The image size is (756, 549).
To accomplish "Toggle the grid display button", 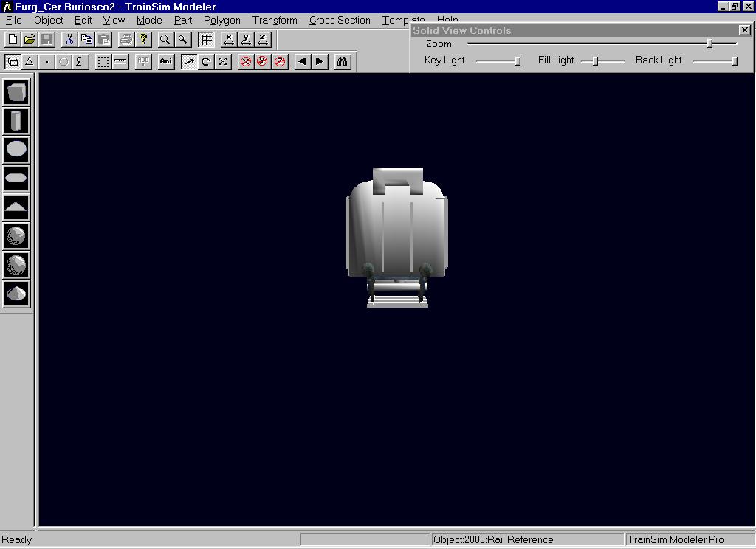I will [x=207, y=40].
